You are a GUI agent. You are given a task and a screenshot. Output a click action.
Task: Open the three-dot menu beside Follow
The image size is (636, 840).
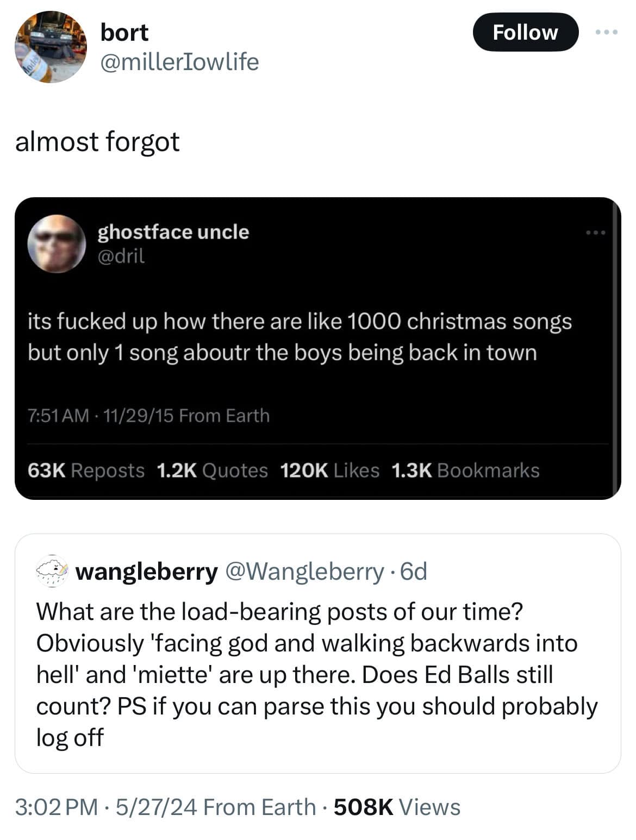pos(606,33)
